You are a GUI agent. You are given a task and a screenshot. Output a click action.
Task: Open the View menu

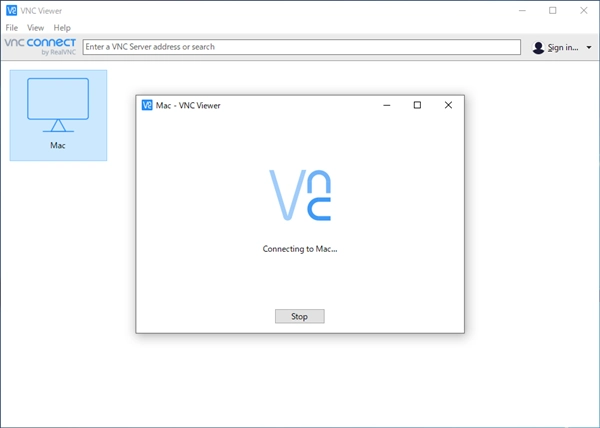click(x=35, y=28)
